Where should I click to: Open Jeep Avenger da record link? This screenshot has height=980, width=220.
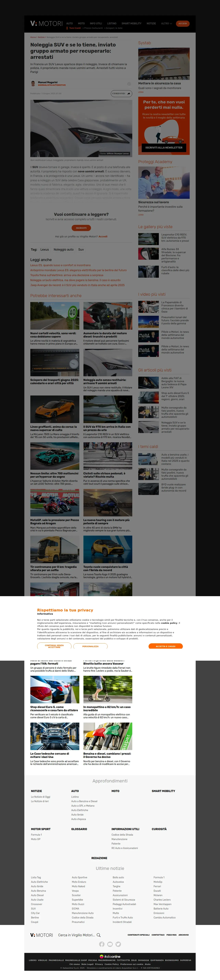77,285
